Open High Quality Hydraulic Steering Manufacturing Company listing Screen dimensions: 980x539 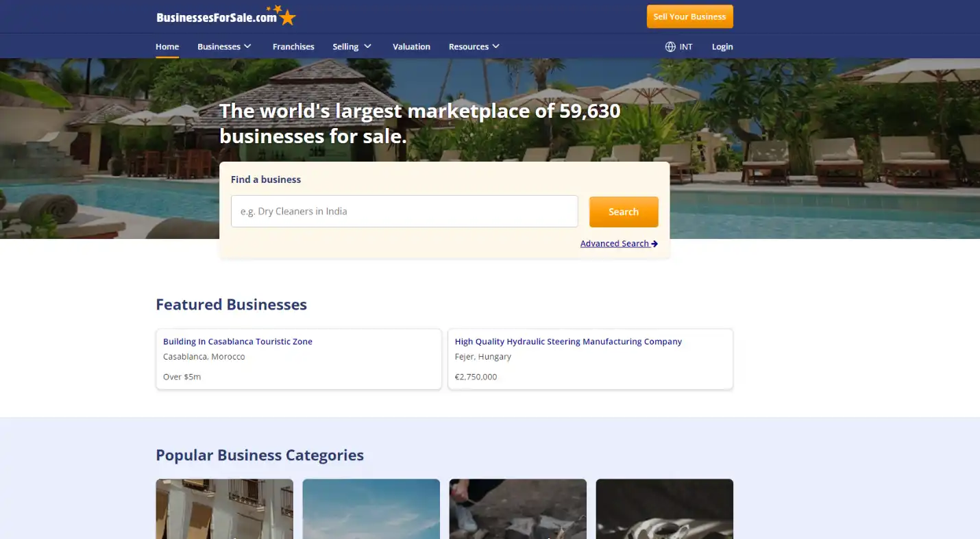(x=568, y=342)
